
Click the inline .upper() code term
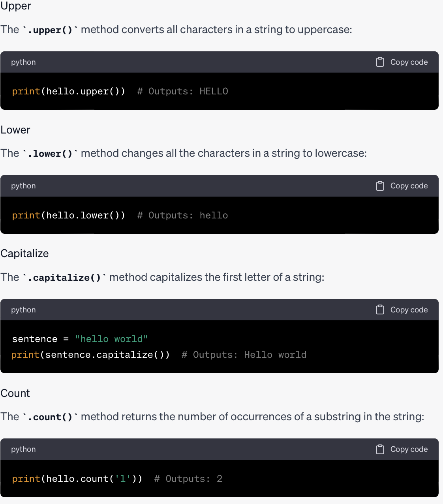50,30
